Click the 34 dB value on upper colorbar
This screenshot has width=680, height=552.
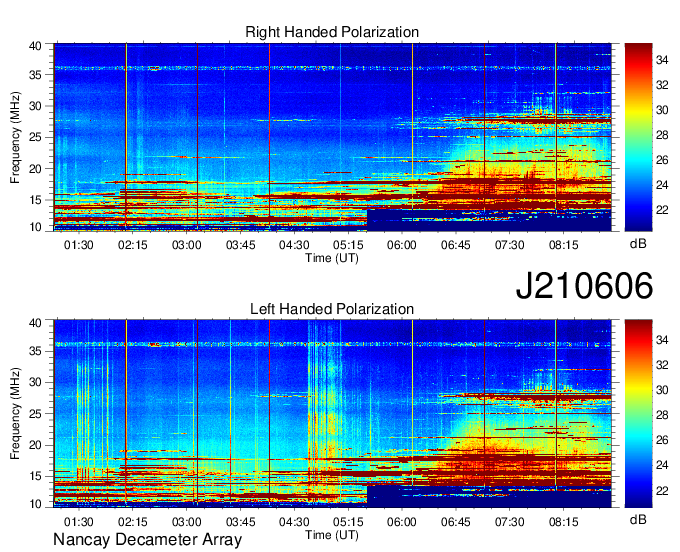pyautogui.click(x=662, y=60)
